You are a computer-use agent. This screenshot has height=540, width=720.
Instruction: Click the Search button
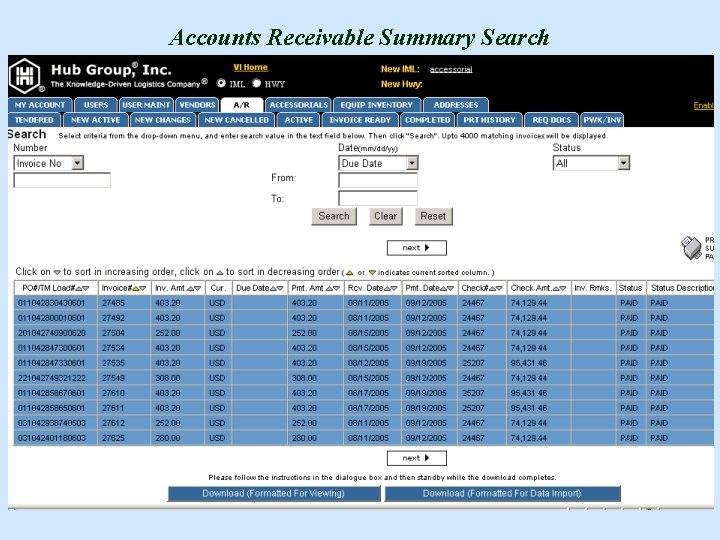(x=334, y=216)
